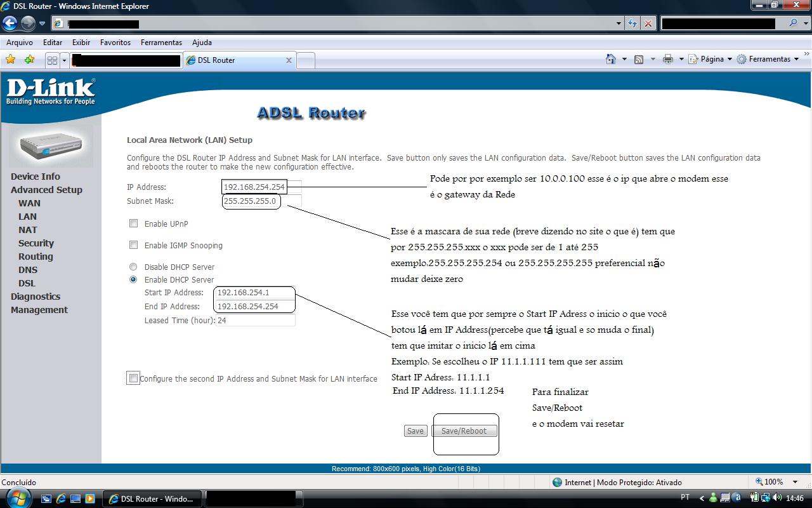Expand the Print options dropdown arrow
Image resolution: width=812 pixels, height=508 pixels.
point(681,59)
